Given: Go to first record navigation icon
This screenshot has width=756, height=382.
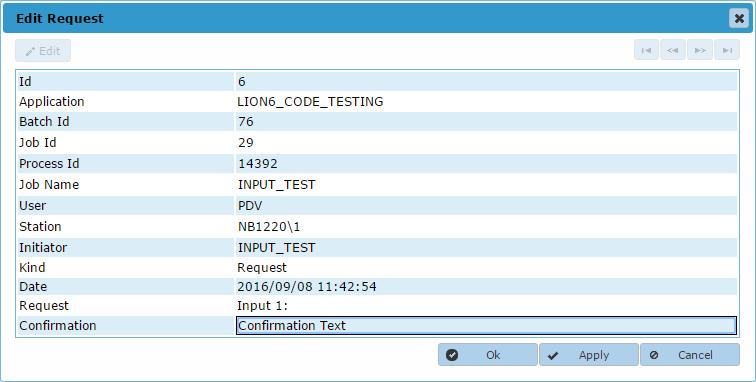Looking at the screenshot, I should pyautogui.click(x=647, y=51).
